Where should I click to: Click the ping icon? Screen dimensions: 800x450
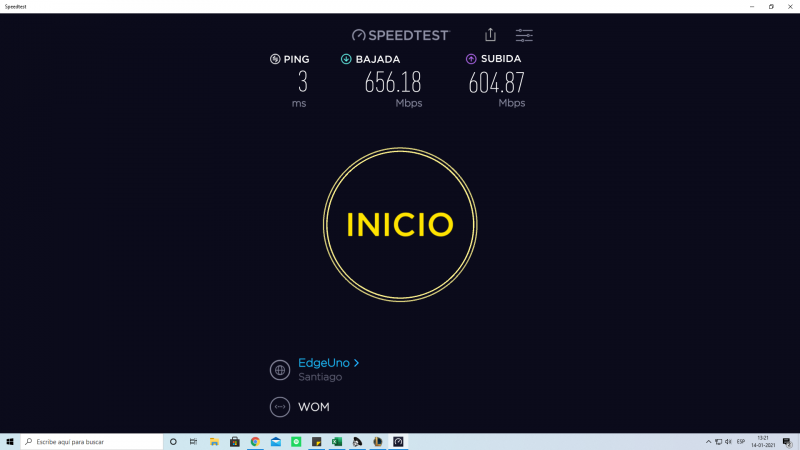[x=275, y=59]
